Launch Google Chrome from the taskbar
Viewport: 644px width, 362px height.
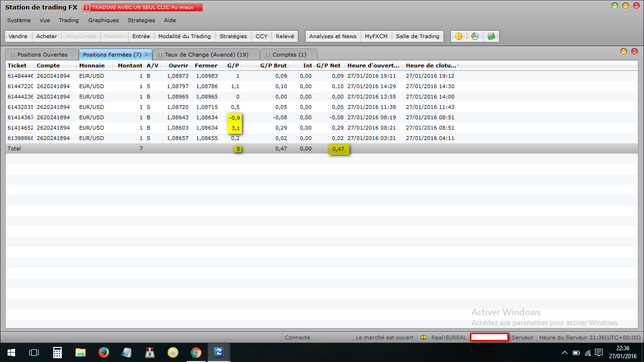(196, 352)
